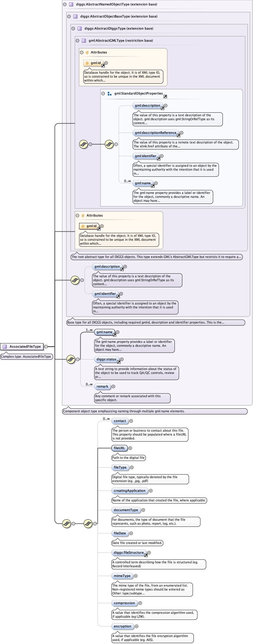Expand the mimeType element

tap(136, 576)
